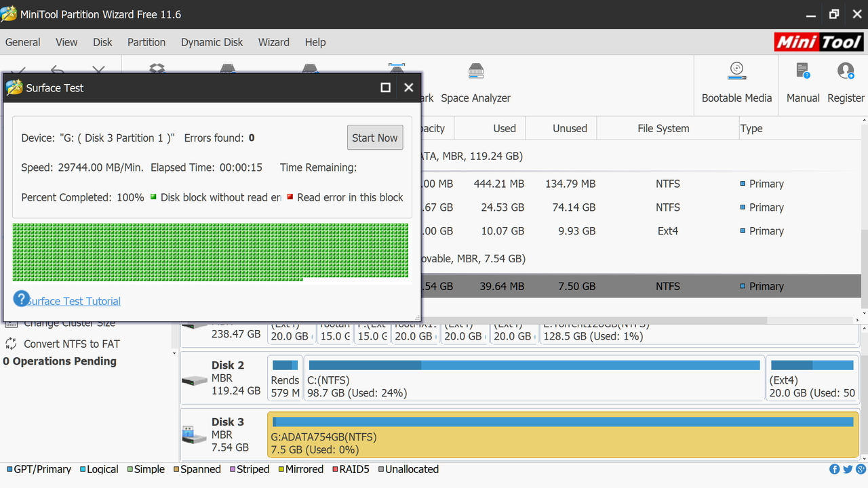Select the row with 24.53 GB used
868x488 pixels.
(641, 207)
